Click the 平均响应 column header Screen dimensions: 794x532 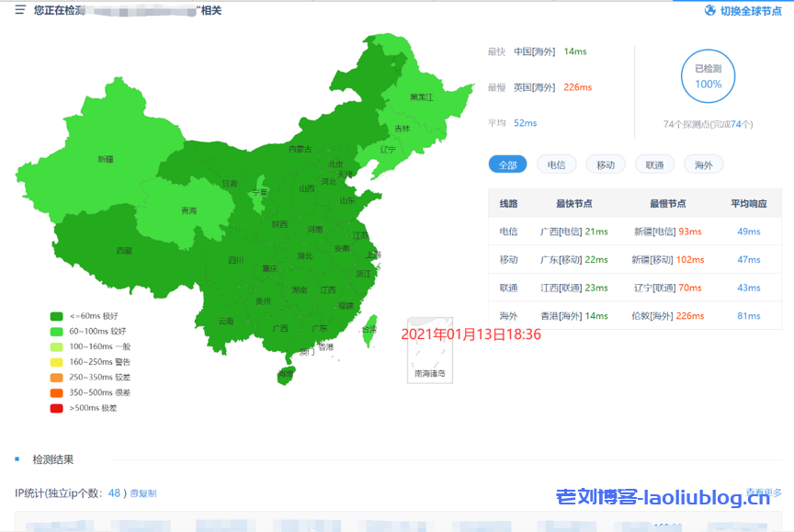[748, 203]
